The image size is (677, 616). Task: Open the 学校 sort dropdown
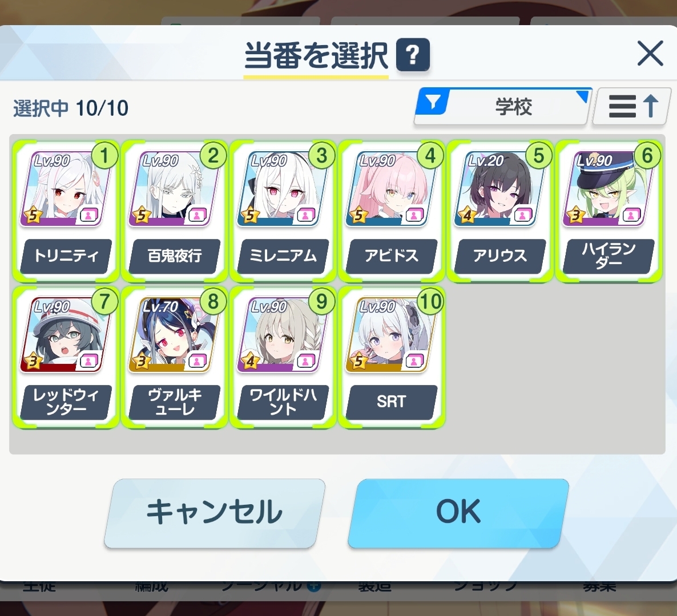[502, 107]
